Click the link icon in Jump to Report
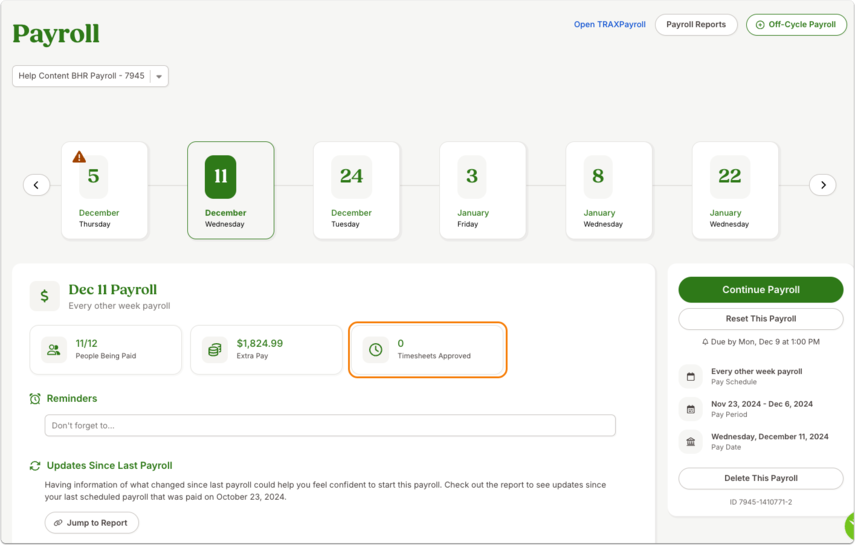Image resolution: width=855 pixels, height=545 pixels. click(x=58, y=523)
